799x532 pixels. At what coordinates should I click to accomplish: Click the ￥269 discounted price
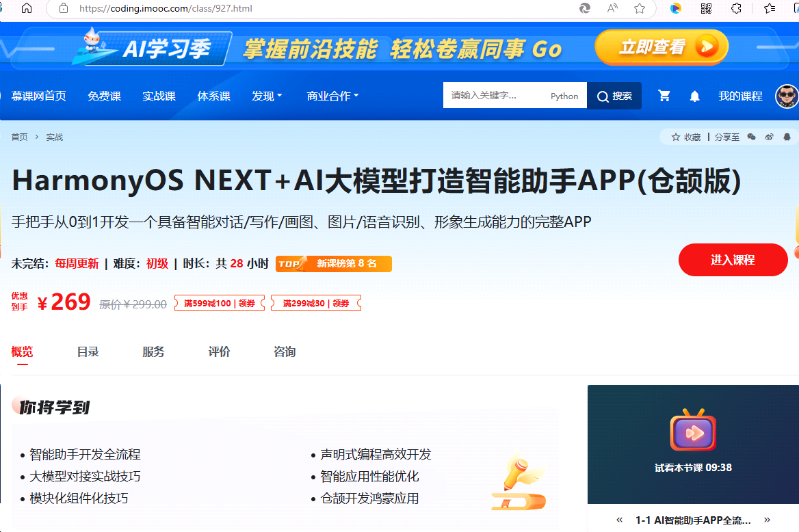coord(64,302)
